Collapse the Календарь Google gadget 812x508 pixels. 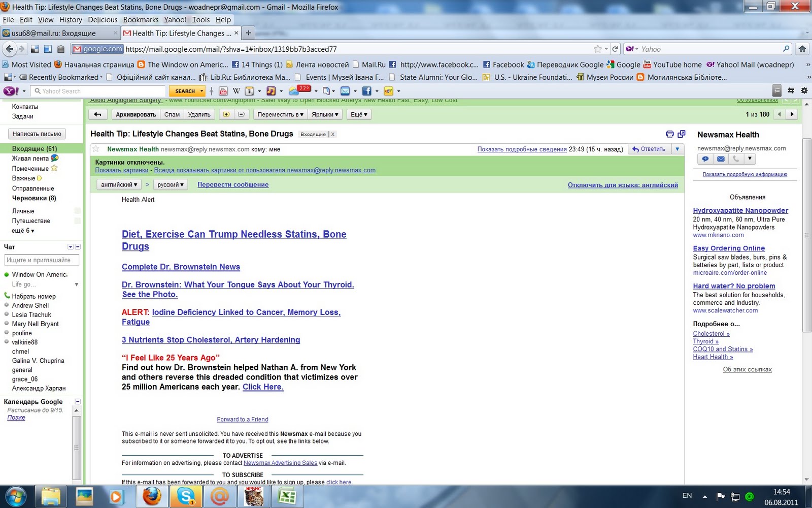[78, 401]
